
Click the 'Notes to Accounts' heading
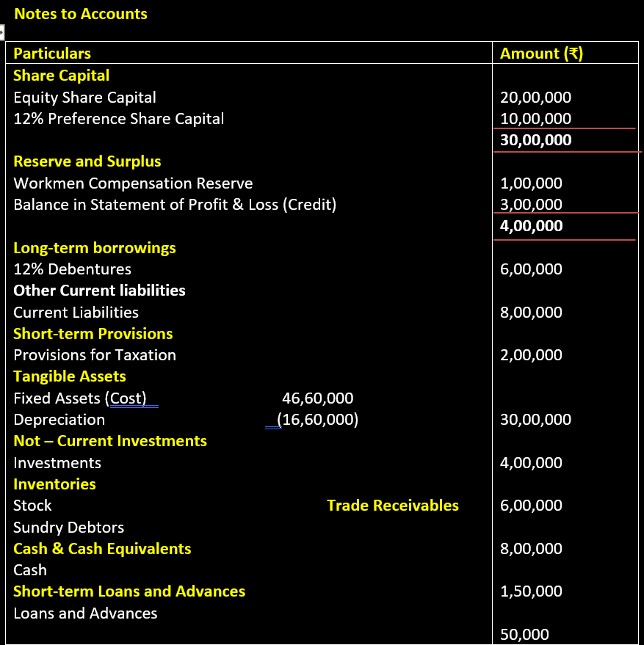tap(81, 14)
